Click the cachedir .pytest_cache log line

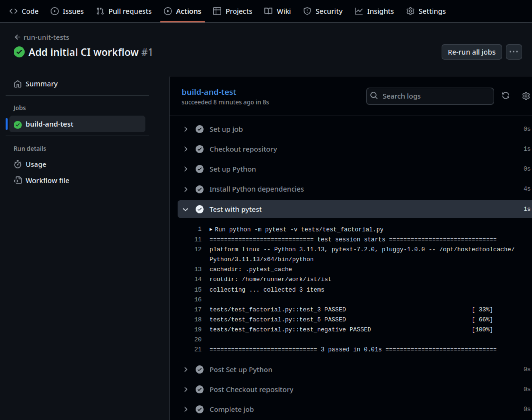tap(251, 269)
